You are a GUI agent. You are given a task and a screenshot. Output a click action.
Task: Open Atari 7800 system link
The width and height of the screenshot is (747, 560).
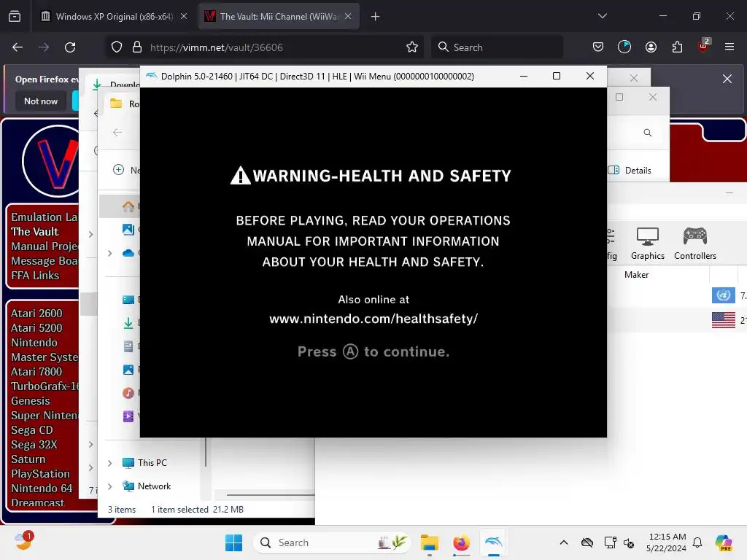coord(36,371)
